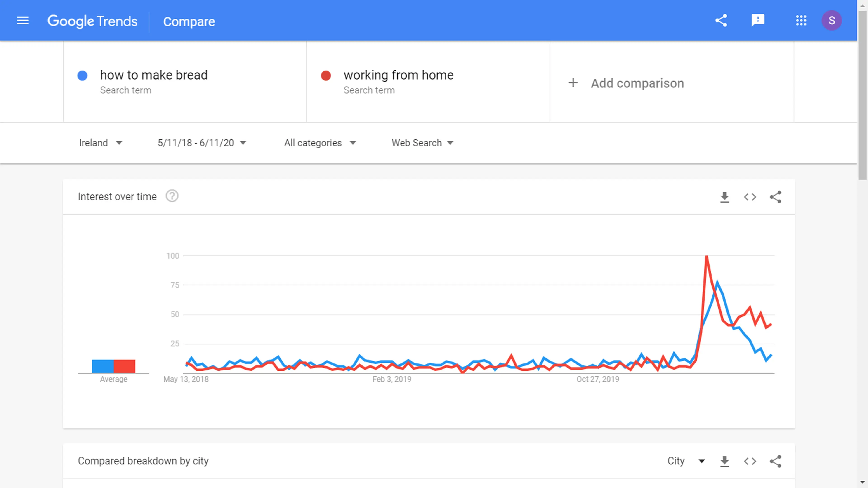Download the Interest over time data
The image size is (868, 488).
tap(724, 197)
